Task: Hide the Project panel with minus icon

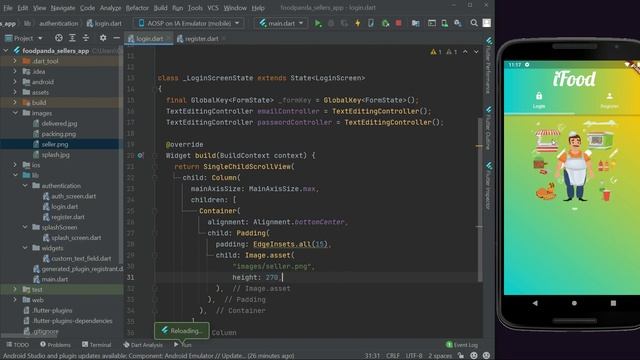Action: pos(116,38)
